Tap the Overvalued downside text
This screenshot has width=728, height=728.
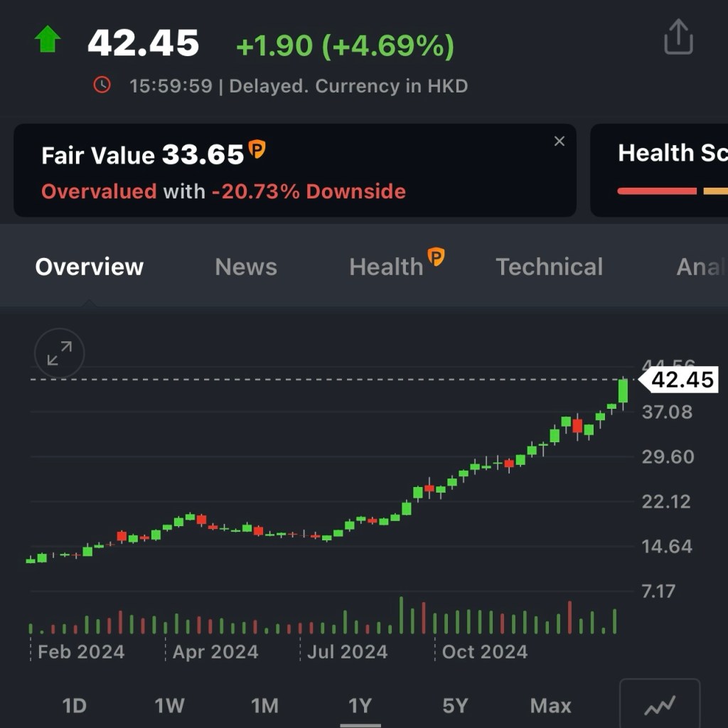pyautogui.click(x=223, y=191)
